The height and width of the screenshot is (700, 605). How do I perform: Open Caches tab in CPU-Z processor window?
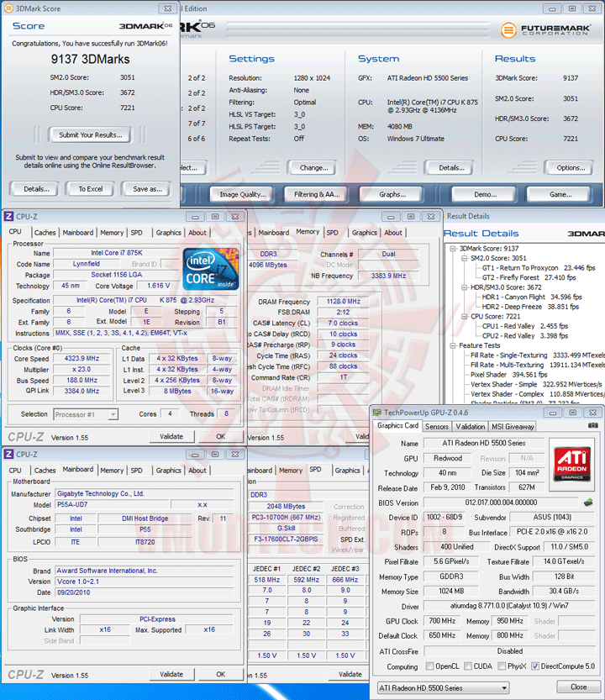[x=45, y=233]
